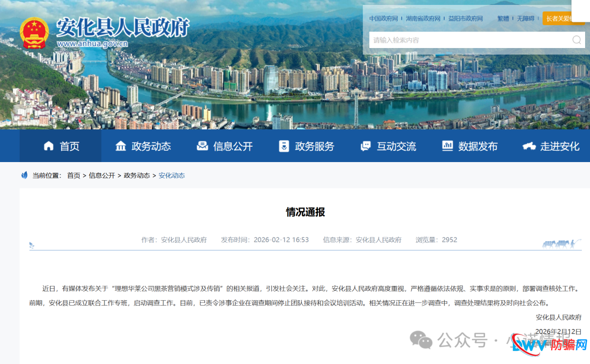Click the search magnifier icon
The image size is (590, 364).
[x=576, y=40]
